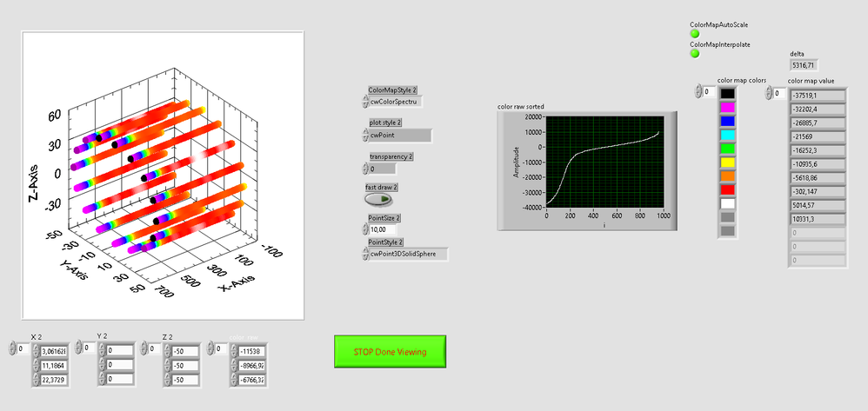Click the color map value -32202,4
This screenshot has height=411, width=868.
tap(818, 109)
